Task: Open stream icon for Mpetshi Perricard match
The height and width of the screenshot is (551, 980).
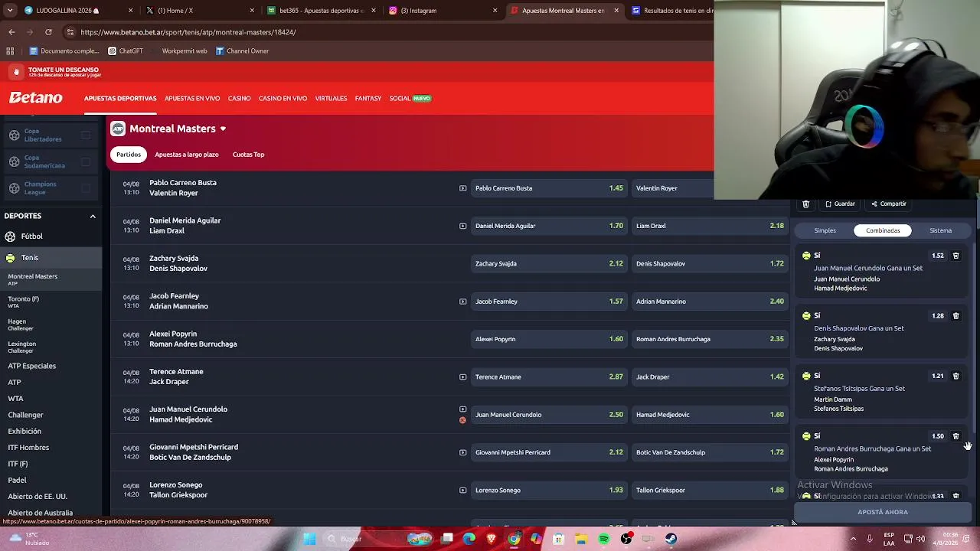Action: [462, 452]
